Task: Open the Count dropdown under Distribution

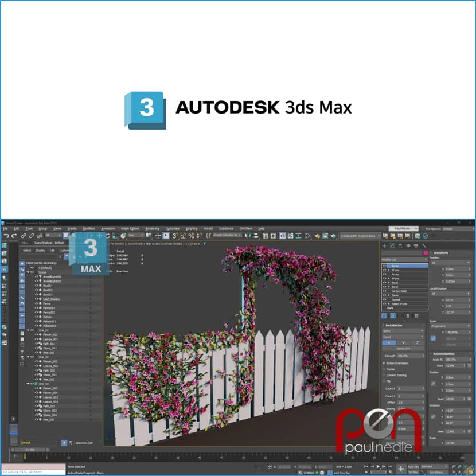Action: click(x=403, y=337)
